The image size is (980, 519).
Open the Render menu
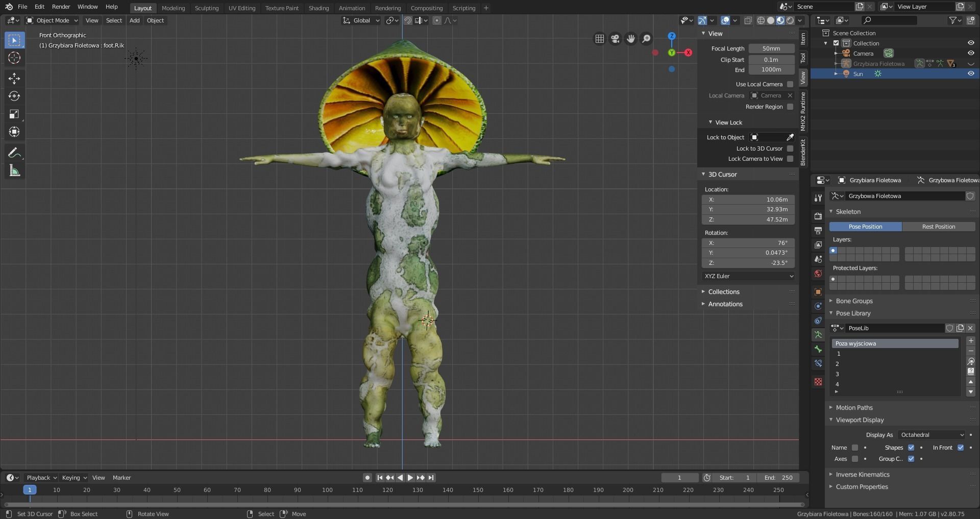click(x=61, y=7)
